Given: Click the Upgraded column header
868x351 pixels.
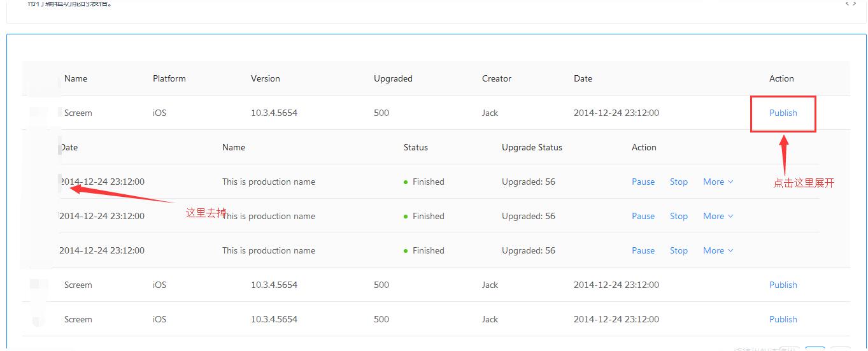Looking at the screenshot, I should point(393,78).
